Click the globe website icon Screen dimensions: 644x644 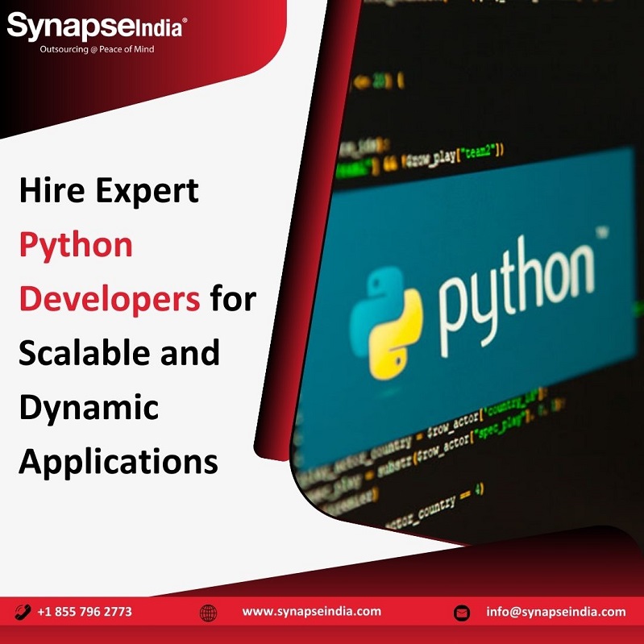pyautogui.click(x=208, y=613)
